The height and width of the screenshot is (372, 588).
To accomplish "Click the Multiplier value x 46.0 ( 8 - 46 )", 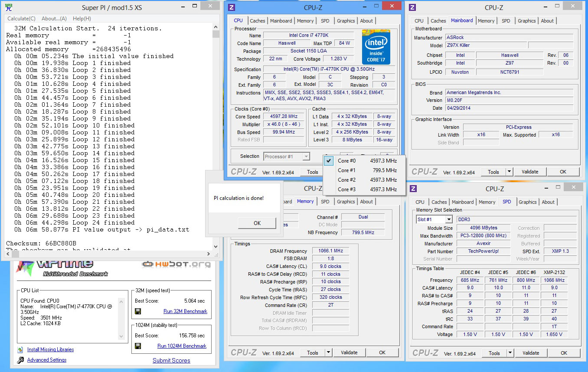I will click(x=284, y=124).
